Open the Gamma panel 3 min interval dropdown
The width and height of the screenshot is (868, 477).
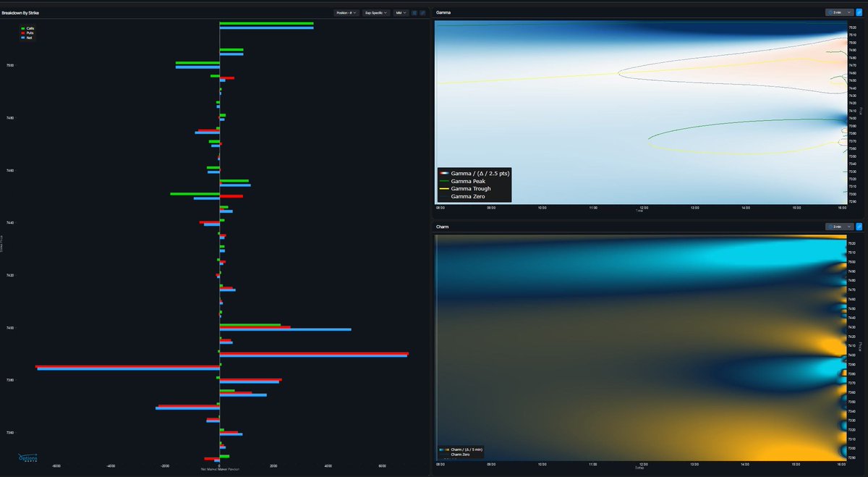coord(839,12)
